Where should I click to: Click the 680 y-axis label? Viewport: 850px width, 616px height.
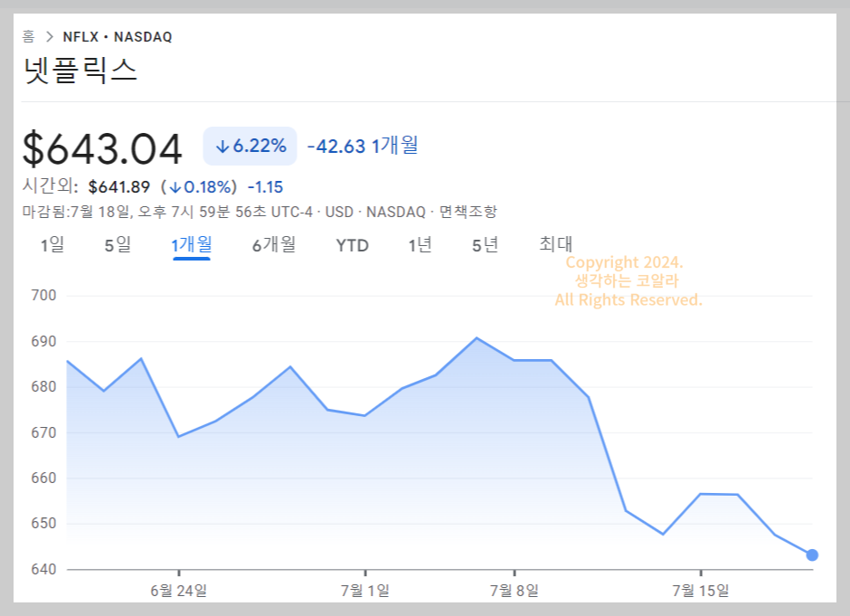tap(43, 387)
